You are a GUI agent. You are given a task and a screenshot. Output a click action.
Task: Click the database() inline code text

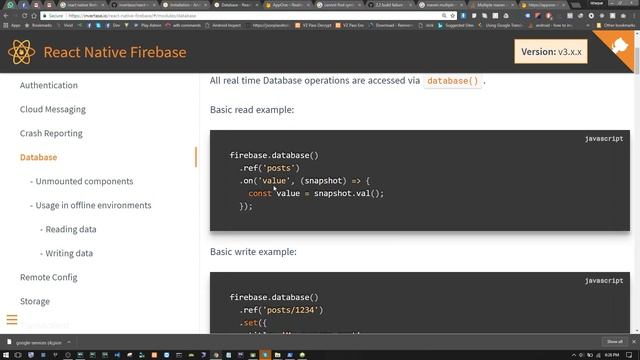[x=453, y=81]
